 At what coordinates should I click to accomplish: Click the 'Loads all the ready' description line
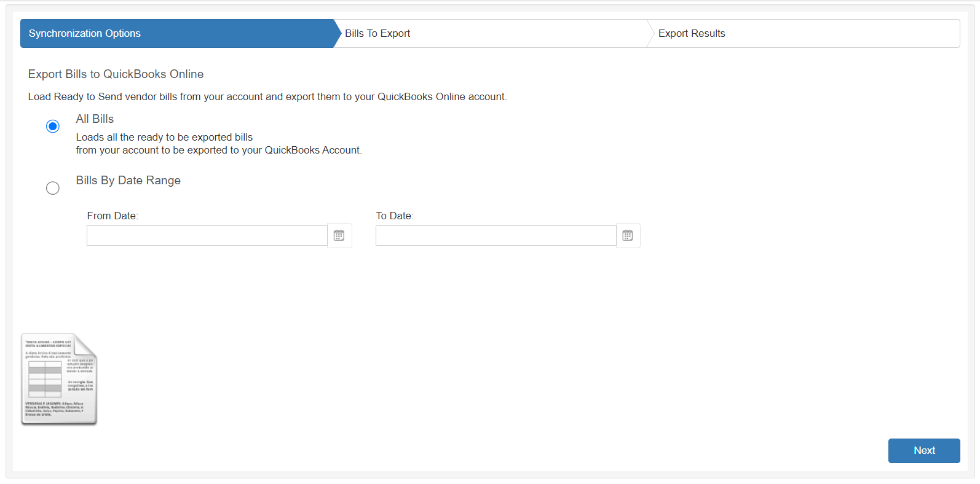coord(164,138)
